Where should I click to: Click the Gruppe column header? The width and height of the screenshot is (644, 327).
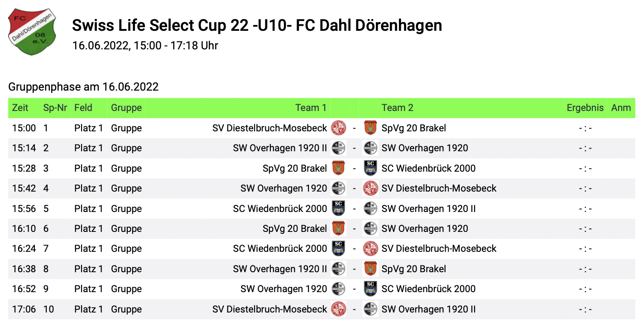[126, 108]
